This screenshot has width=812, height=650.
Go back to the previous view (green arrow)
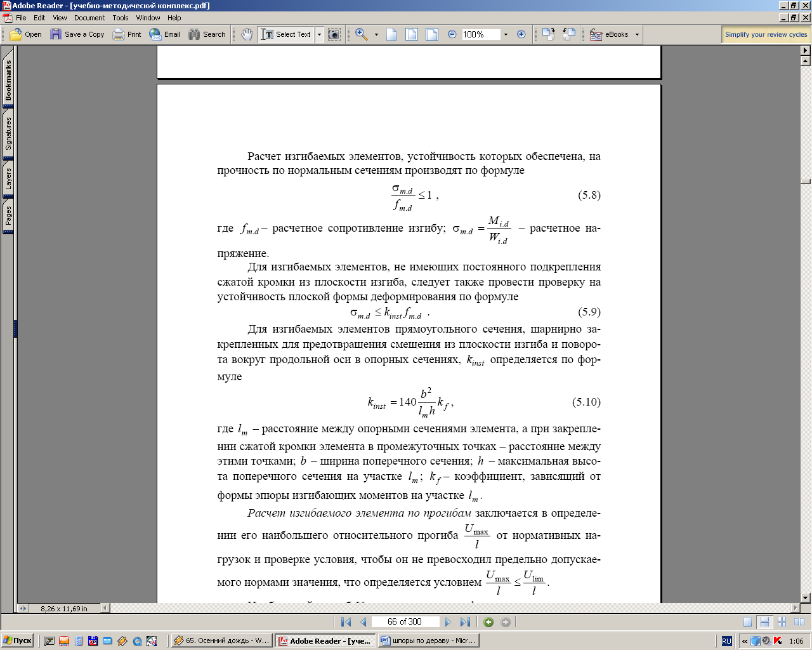tap(488, 622)
